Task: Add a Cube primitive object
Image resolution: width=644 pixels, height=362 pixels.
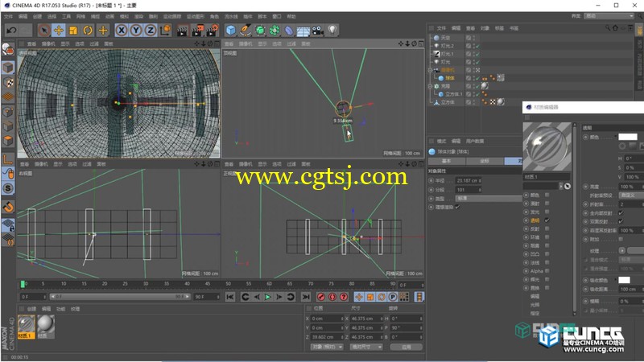Action: (231, 31)
